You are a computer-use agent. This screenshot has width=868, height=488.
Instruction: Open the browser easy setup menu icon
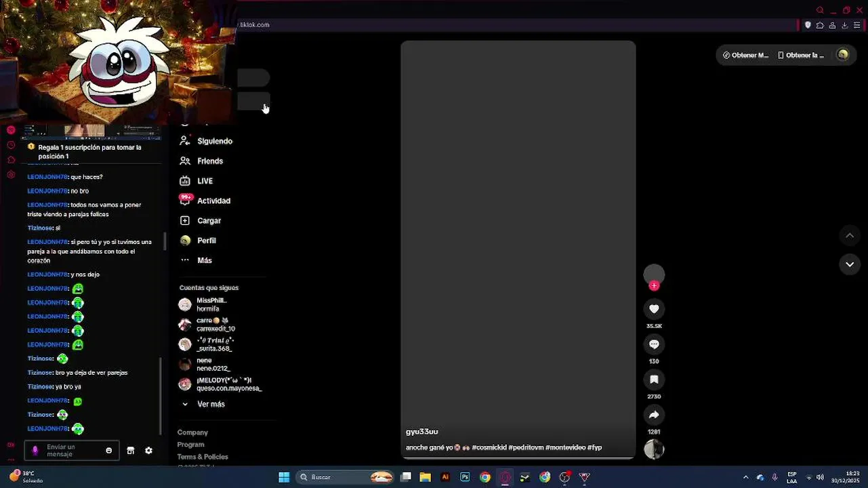tap(856, 25)
